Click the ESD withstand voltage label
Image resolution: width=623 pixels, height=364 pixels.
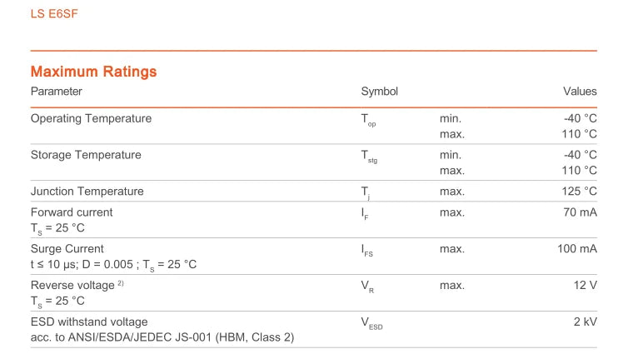[x=89, y=322]
